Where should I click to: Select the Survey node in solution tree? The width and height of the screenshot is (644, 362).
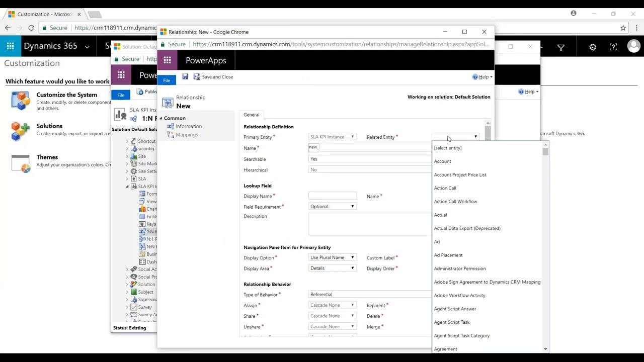pyautogui.click(x=145, y=307)
